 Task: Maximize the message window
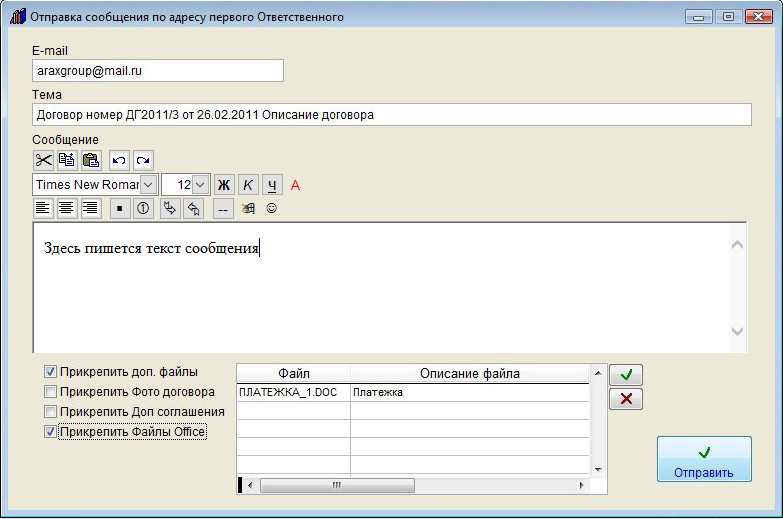[x=728, y=16]
